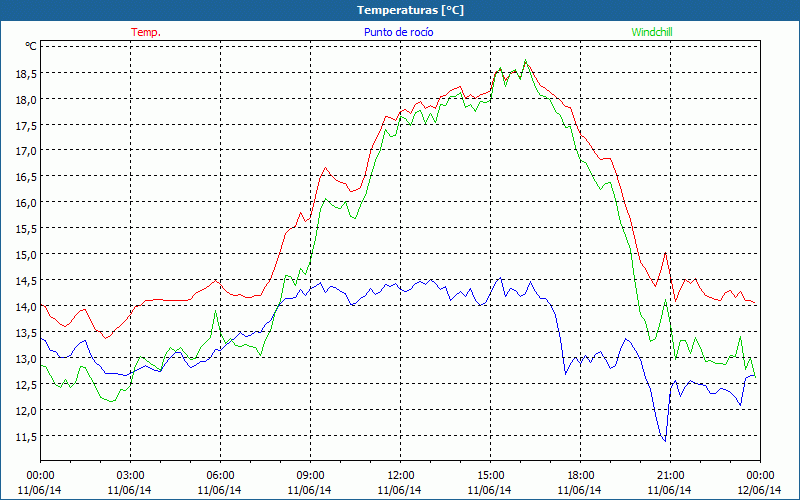Click the 15,0 y-axis value

(x=26, y=255)
